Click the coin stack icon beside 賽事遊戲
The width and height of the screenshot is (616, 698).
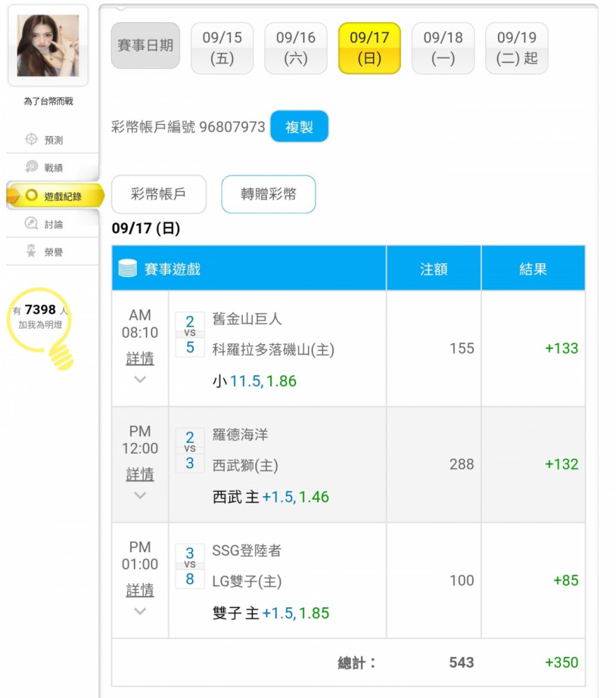tap(128, 268)
